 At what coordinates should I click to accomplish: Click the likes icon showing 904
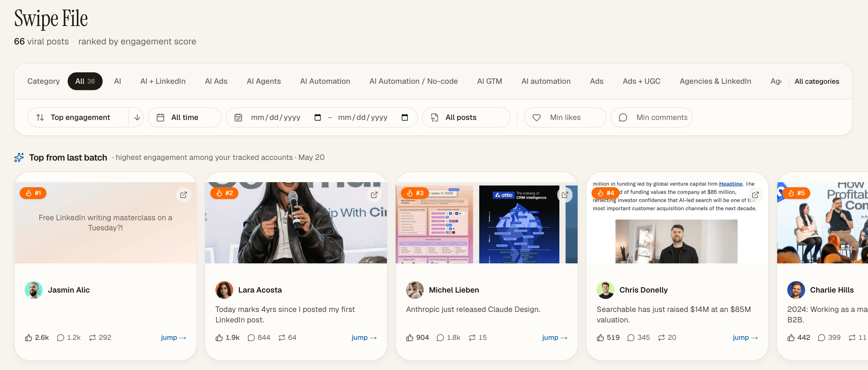point(410,337)
